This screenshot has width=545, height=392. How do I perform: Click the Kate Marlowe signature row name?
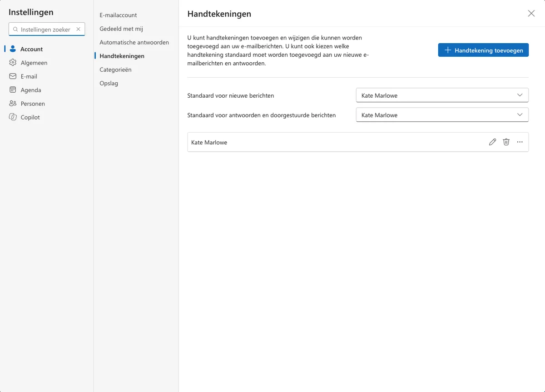point(209,142)
